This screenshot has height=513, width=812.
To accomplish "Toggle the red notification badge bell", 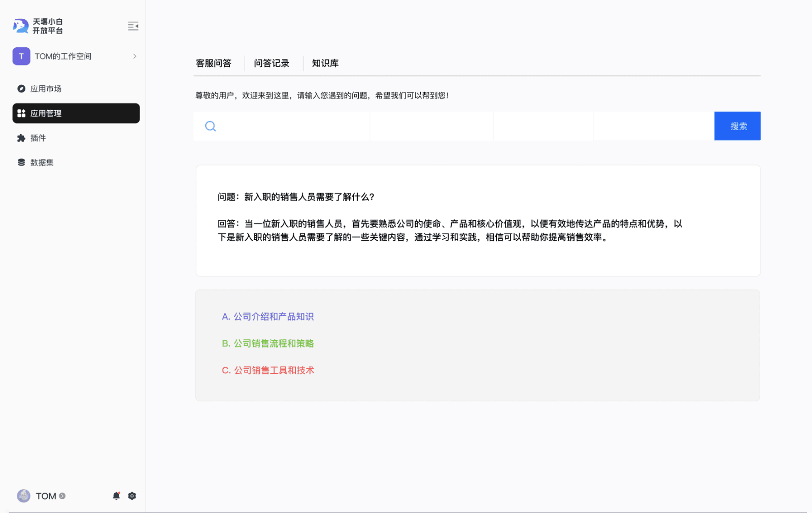I will tap(116, 496).
